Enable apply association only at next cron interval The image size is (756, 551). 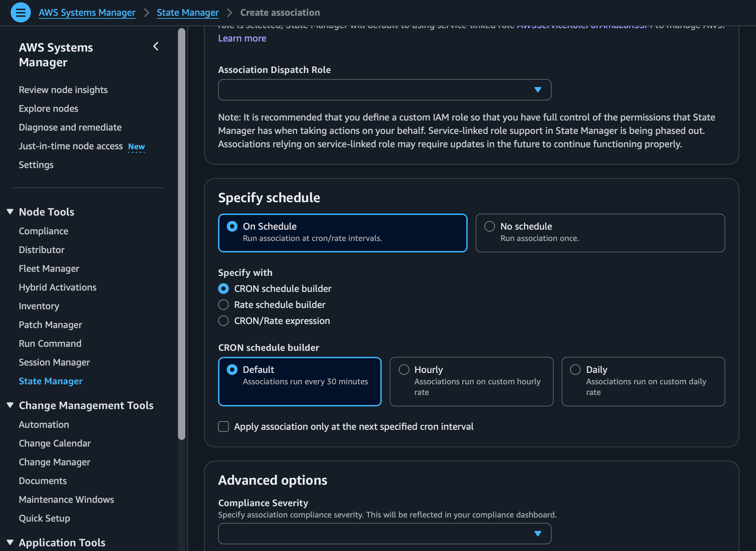click(x=223, y=426)
